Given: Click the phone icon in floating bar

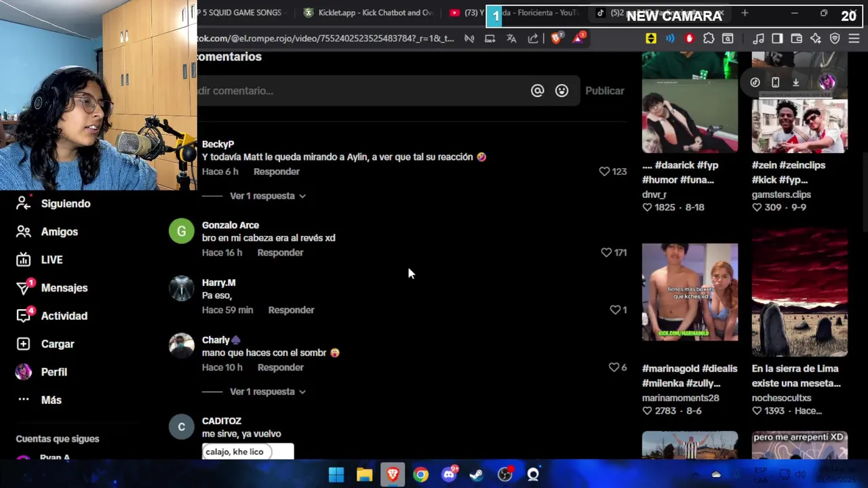Looking at the screenshot, I should [x=775, y=82].
